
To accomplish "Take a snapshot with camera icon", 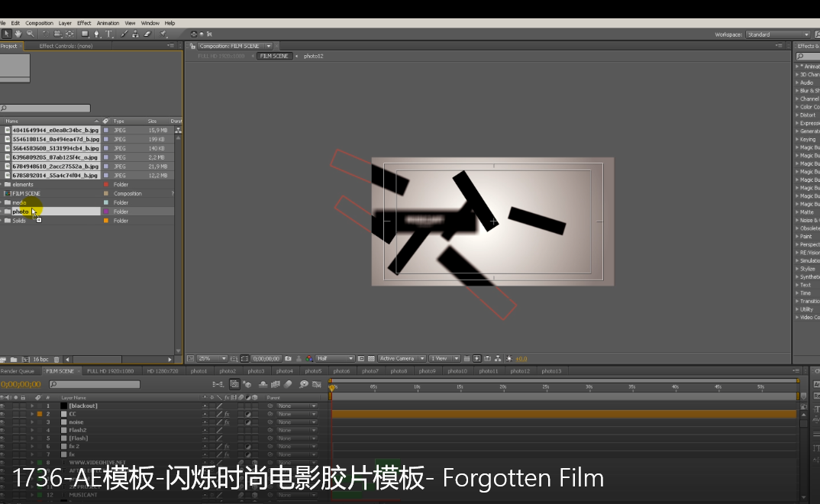I will click(x=288, y=359).
